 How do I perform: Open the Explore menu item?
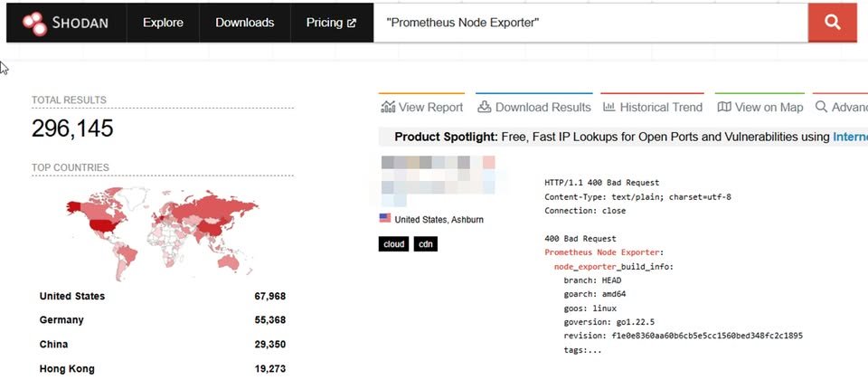click(x=163, y=23)
